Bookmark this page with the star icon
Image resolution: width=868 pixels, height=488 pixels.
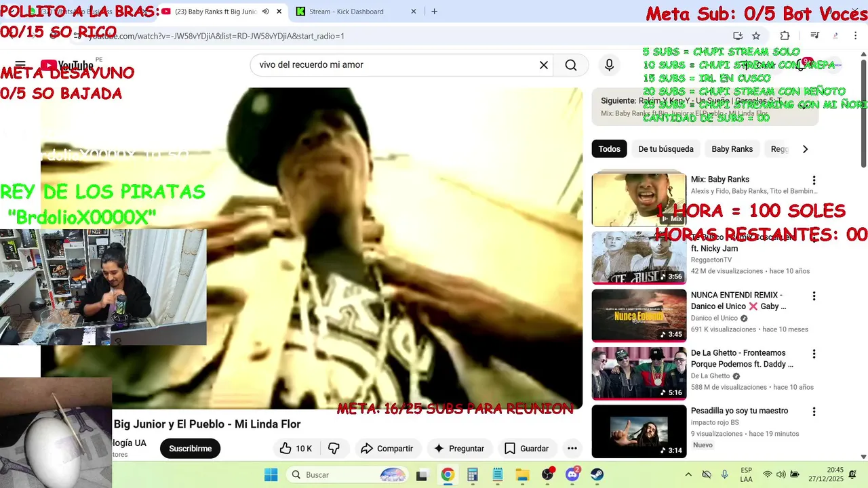coord(756,36)
